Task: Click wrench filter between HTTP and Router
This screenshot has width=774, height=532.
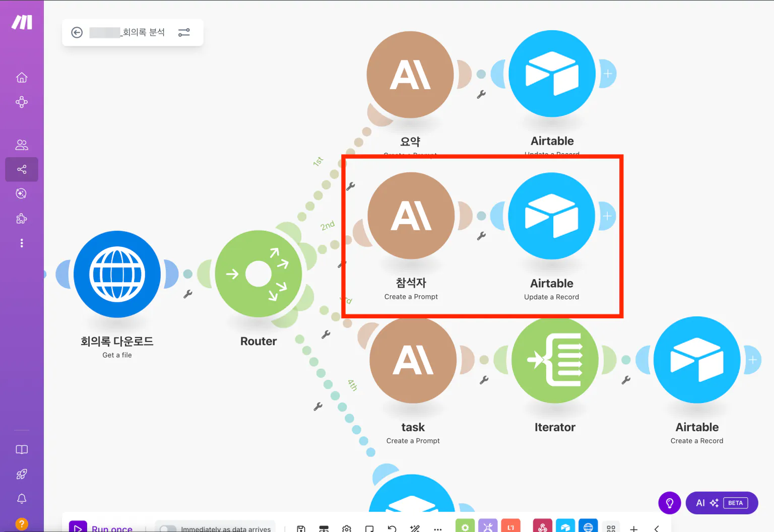Action: [x=188, y=294]
